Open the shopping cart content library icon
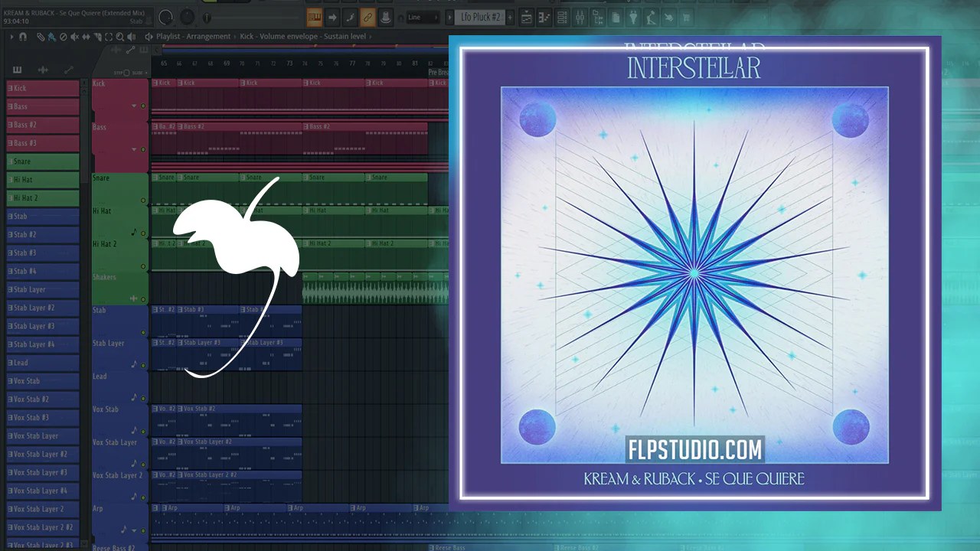This screenshot has width=980, height=551. [x=686, y=17]
